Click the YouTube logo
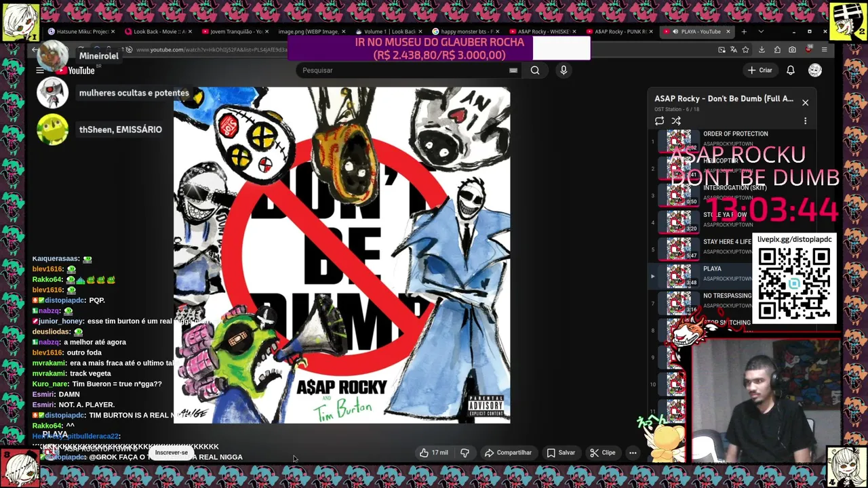The width and height of the screenshot is (868, 488). (75, 70)
